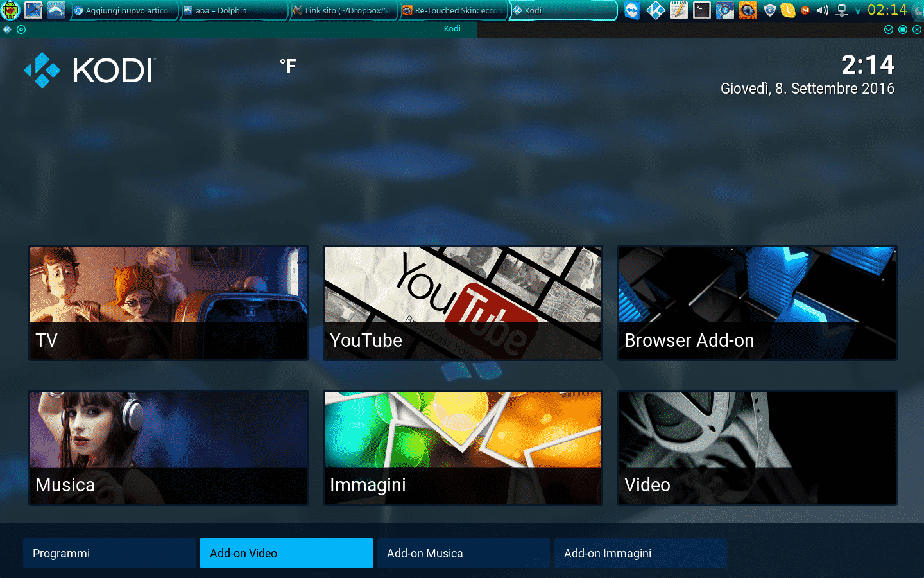The image size is (924, 578).
Task: Switch to Kodi taskbar entry
Action: (563, 10)
